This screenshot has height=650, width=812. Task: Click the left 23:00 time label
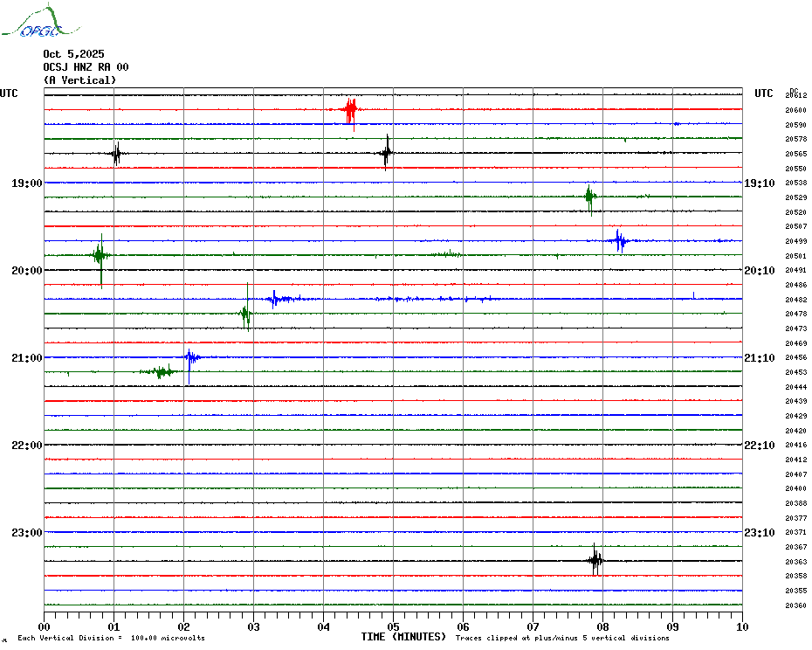[x=26, y=533]
